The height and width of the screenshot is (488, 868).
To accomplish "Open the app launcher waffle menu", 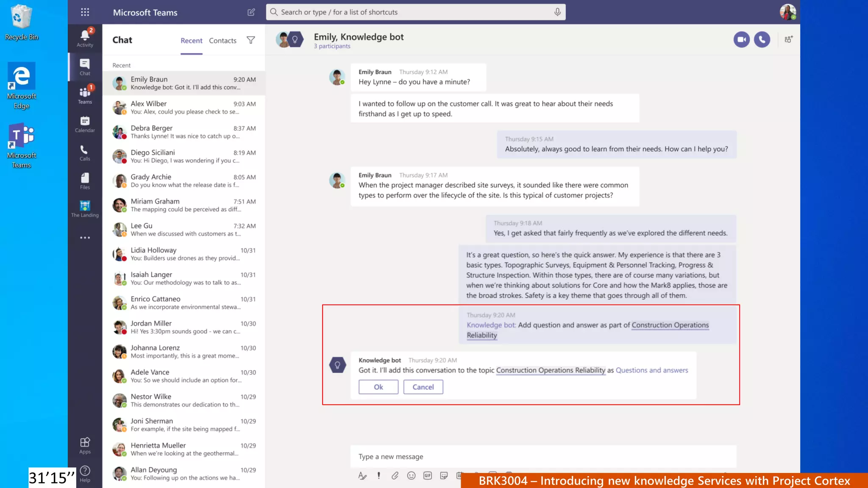I will click(85, 12).
